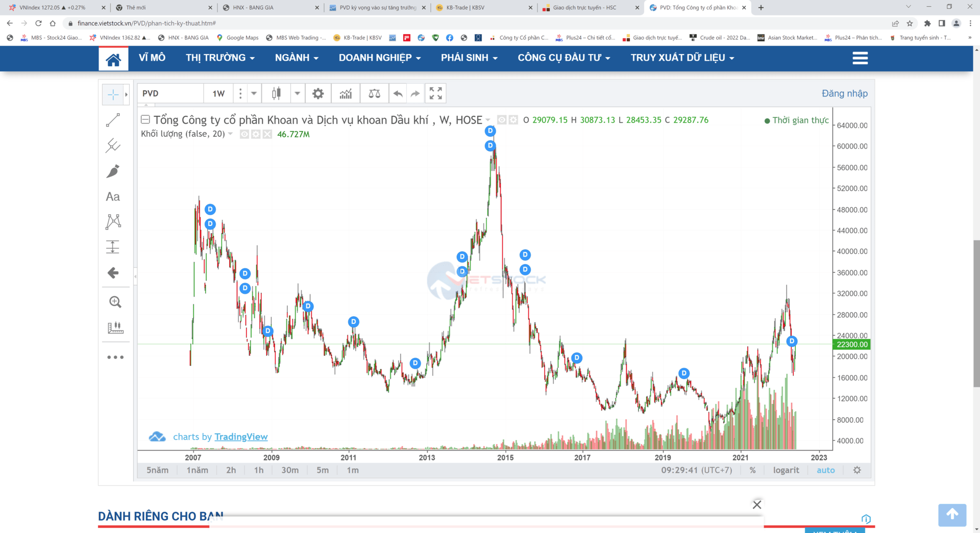Open the compare symbols scale icon

[374, 94]
